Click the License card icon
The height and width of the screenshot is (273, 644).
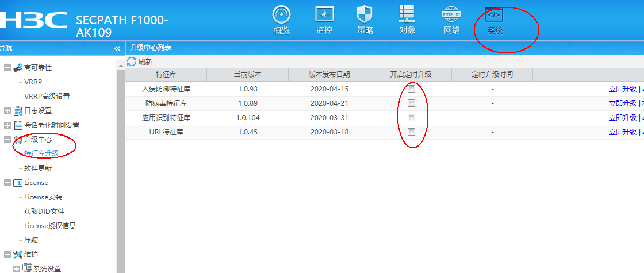(x=18, y=183)
